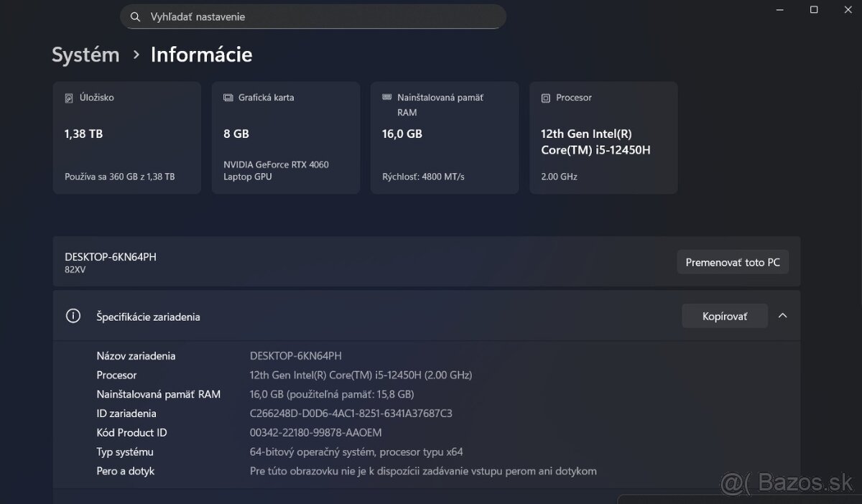Viewport: 862px width, 504px height.
Task: Open the 1,38 TB storage usage card
Action: click(x=127, y=138)
